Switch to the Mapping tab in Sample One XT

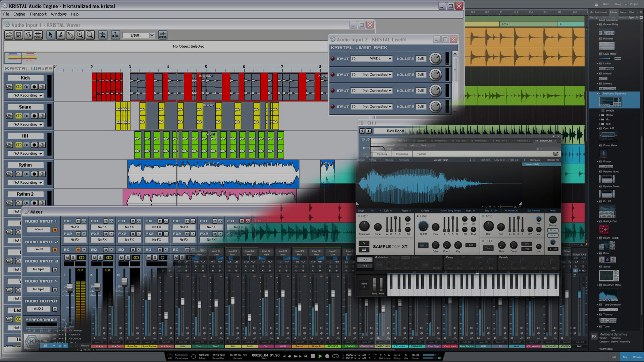[382, 154]
